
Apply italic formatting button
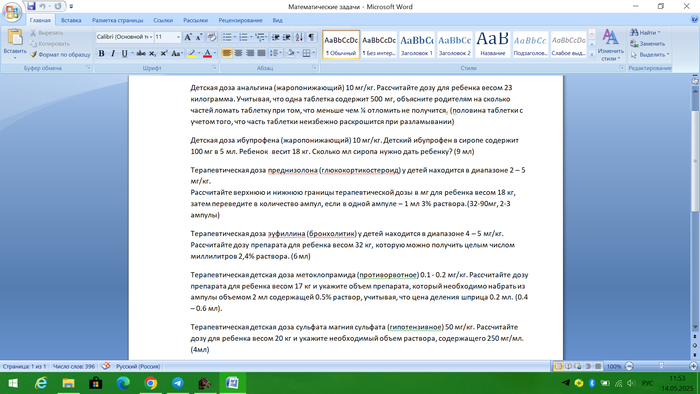tap(112, 54)
